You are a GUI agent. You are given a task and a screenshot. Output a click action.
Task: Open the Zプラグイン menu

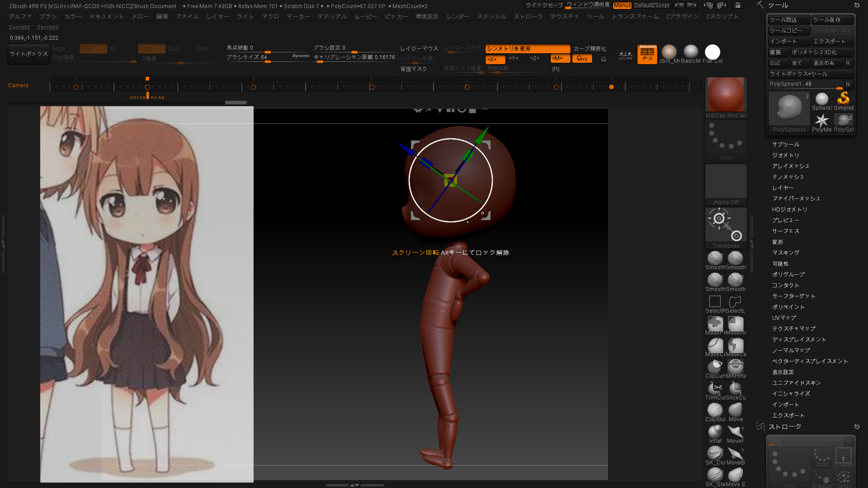pyautogui.click(x=682, y=17)
